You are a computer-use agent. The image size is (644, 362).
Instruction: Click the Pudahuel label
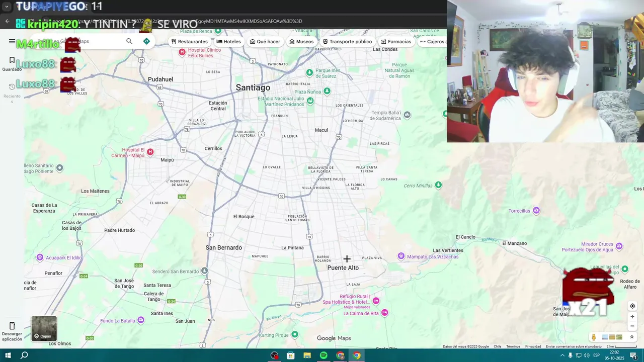tap(160, 79)
